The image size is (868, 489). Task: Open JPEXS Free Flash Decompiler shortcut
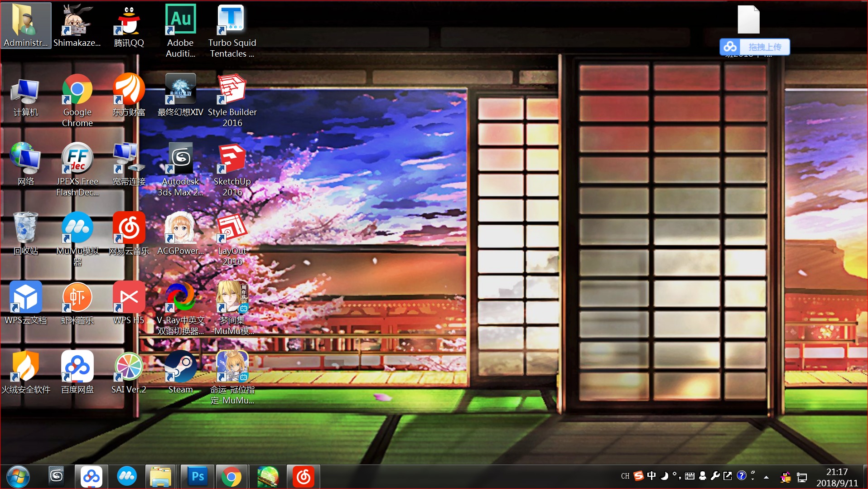[x=77, y=170]
